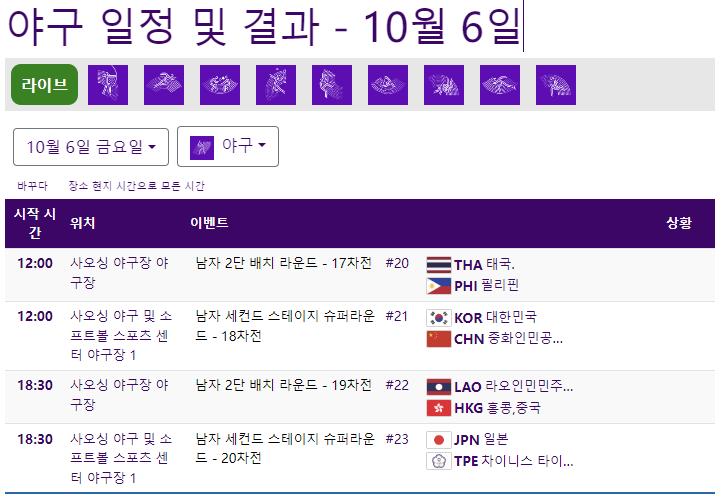Click event 남자 2단 배치 라운드 - 19차전
This screenshot has height=503, width=721.
283,385
